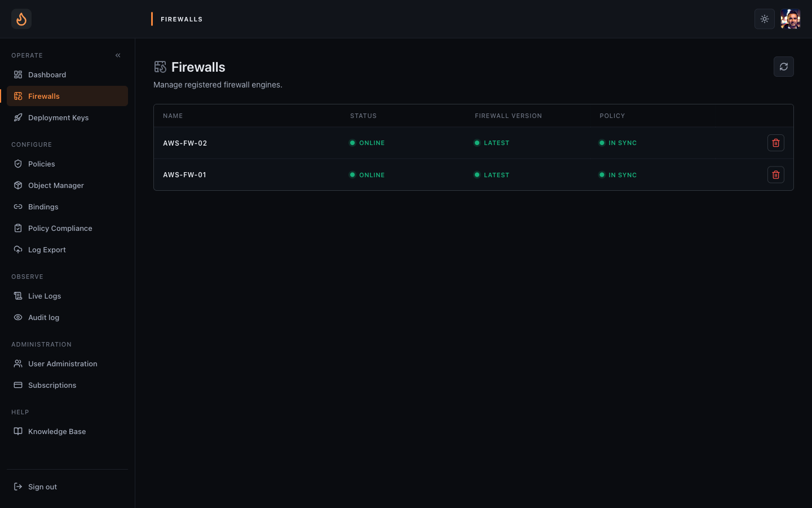
Task: Click the Firewalls sidebar icon
Action: tap(18, 96)
